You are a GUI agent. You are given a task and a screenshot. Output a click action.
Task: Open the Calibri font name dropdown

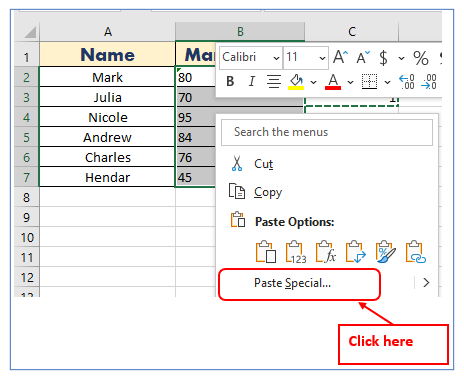coord(276,58)
